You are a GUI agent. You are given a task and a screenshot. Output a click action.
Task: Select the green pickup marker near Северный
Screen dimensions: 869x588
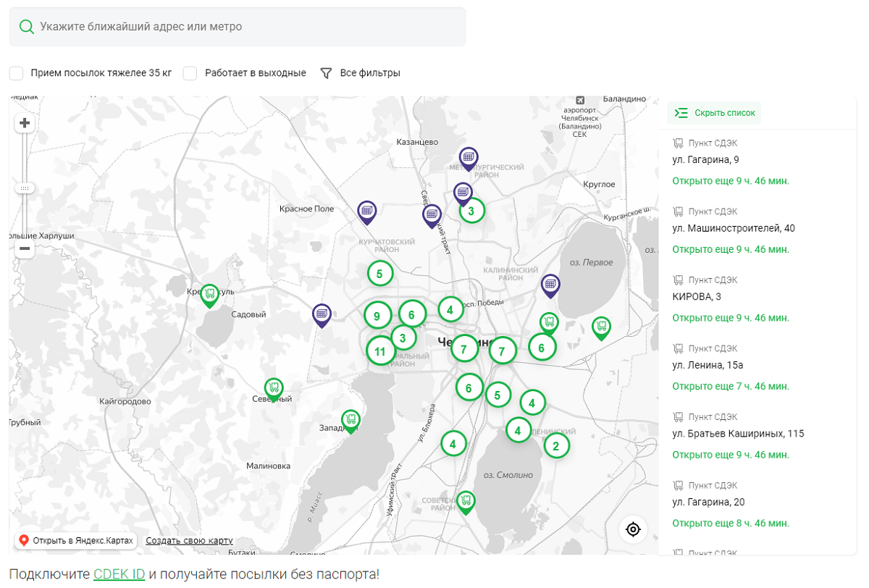tap(274, 389)
